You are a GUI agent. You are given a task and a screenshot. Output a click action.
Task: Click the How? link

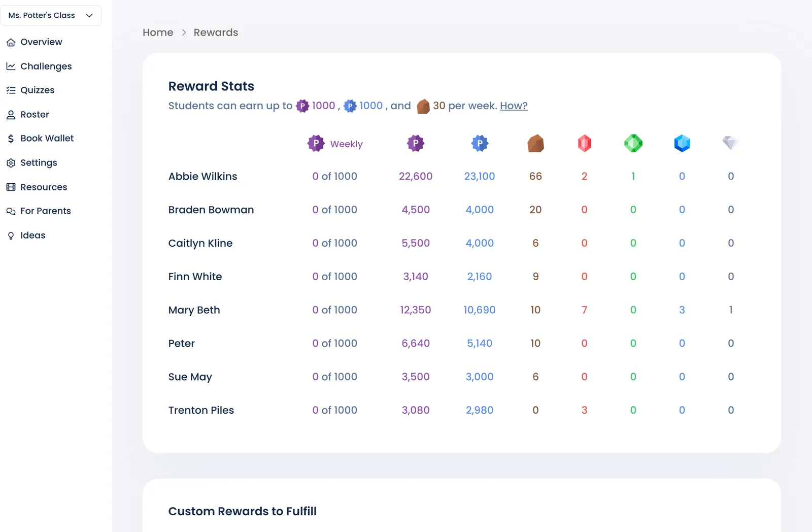(x=514, y=106)
